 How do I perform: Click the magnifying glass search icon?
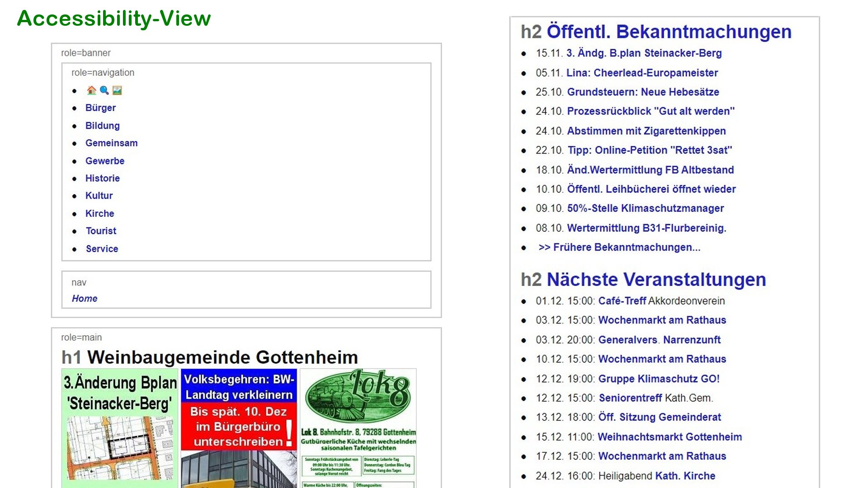[104, 90]
